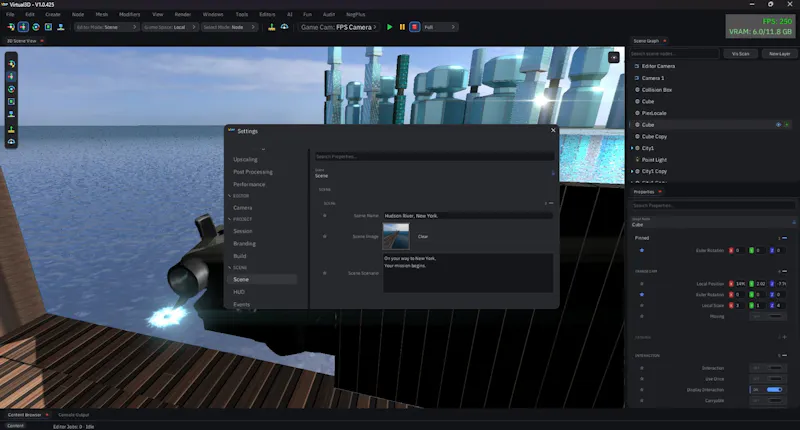Open the Game Cam FPS Camera dropdown
This screenshot has height=430, width=800.
coord(339,27)
